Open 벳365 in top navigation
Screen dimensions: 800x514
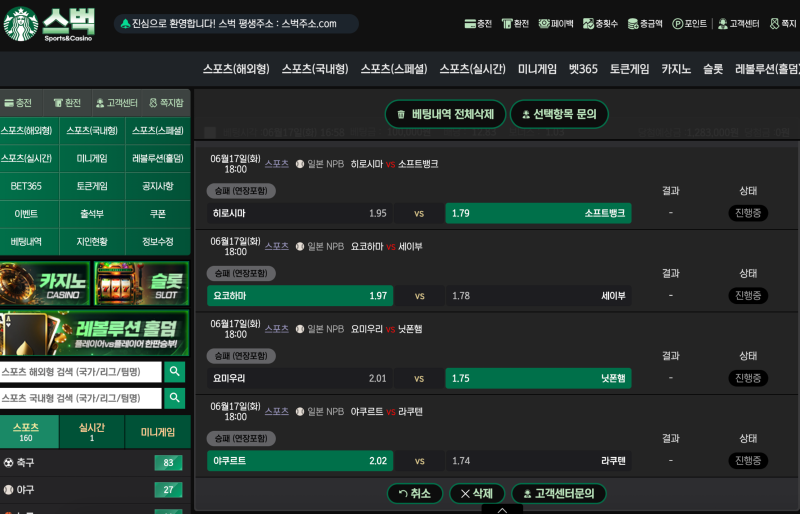click(x=583, y=69)
